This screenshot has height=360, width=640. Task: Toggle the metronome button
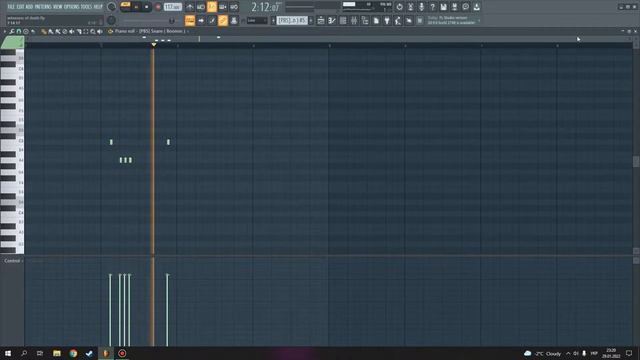190,7
